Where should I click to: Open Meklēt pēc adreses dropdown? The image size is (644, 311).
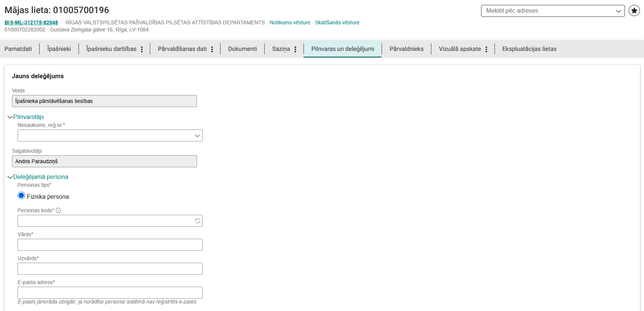(x=552, y=11)
